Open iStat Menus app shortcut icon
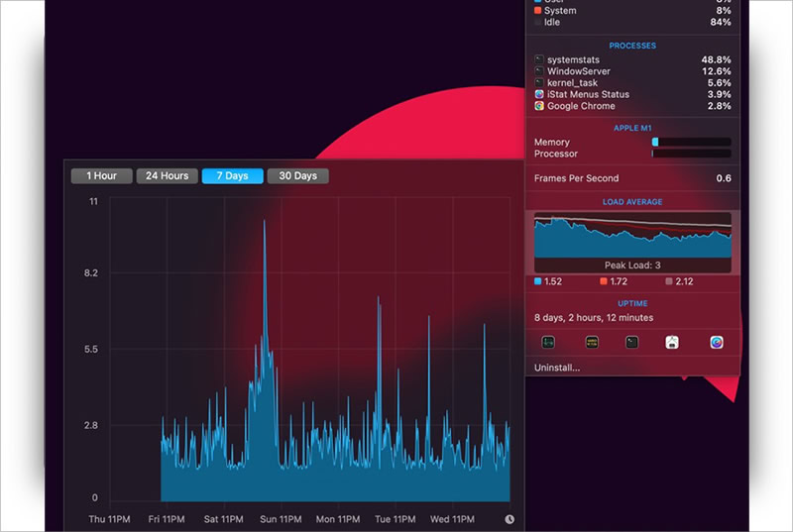The height and width of the screenshot is (532, 793). point(716,343)
